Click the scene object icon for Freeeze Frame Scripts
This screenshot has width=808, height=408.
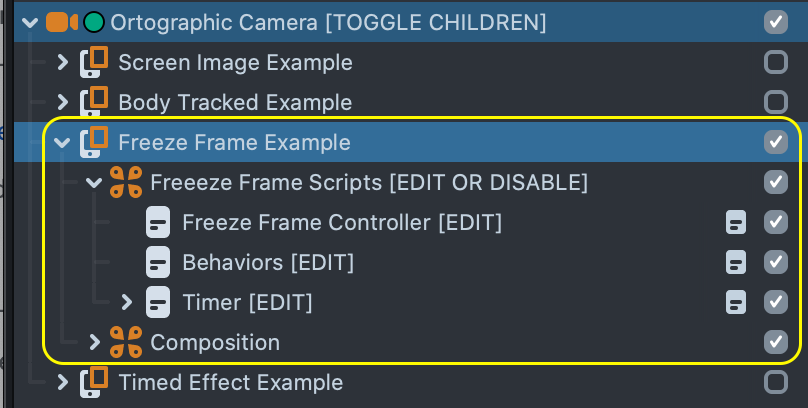tap(125, 182)
